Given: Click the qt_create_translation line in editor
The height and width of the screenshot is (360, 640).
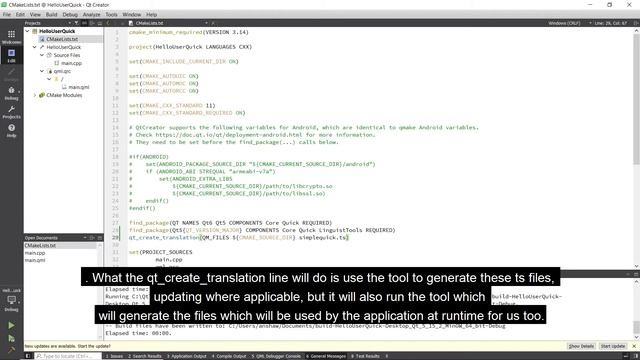Looking at the screenshot, I should 239,238.
